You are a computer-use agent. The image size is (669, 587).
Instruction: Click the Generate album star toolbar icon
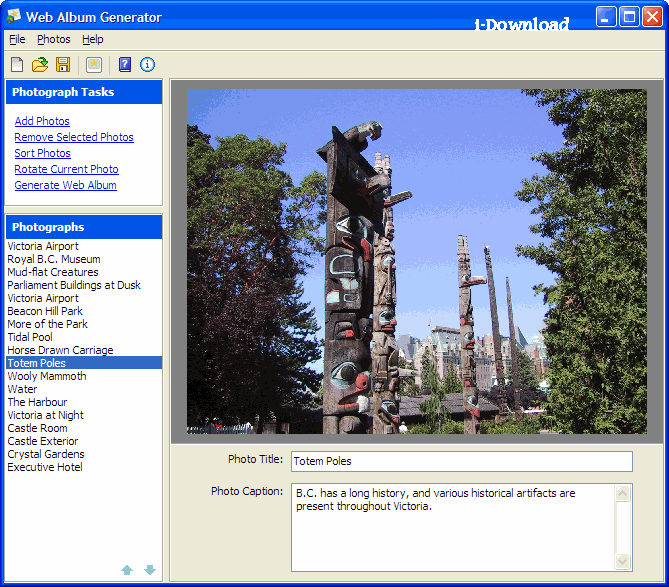(x=93, y=64)
